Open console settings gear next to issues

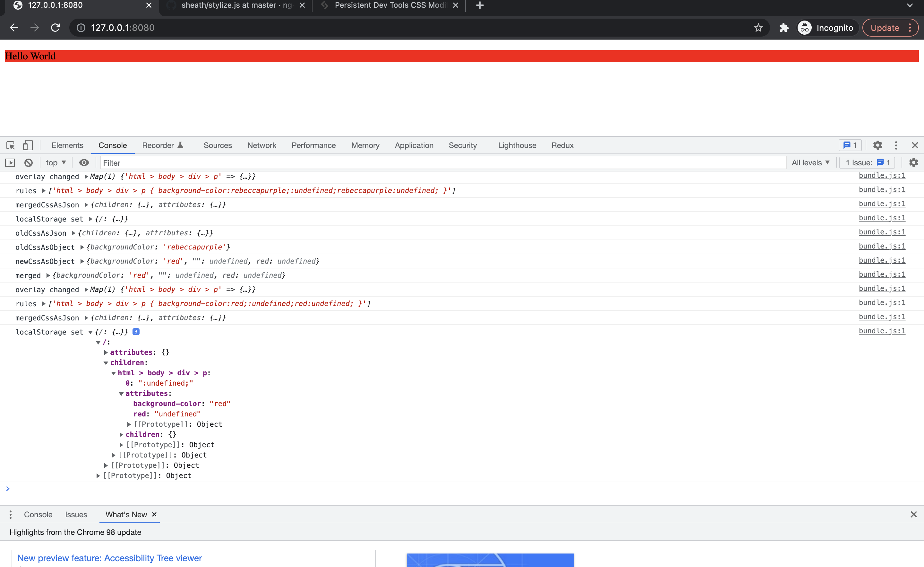pos(913,162)
